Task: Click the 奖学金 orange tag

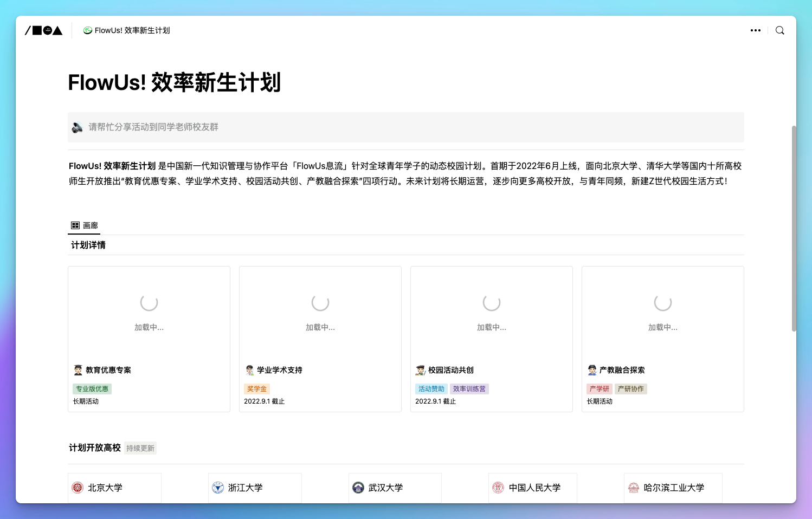Action: (x=257, y=389)
